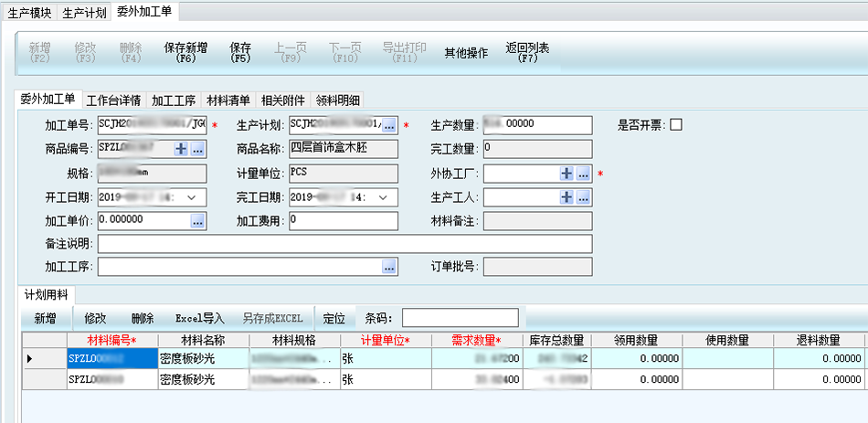This screenshot has height=423, width=868.
Task: Click 新增 in the materials toolbar
Action: point(45,318)
